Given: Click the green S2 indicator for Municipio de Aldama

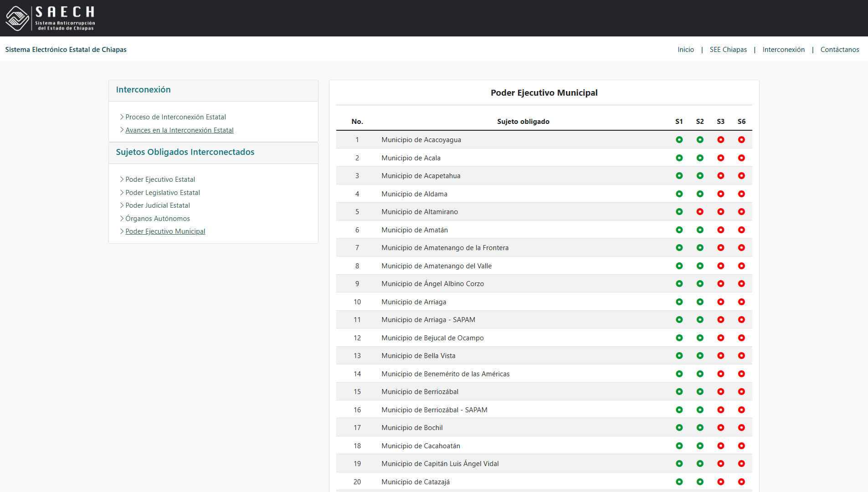Looking at the screenshot, I should point(700,194).
